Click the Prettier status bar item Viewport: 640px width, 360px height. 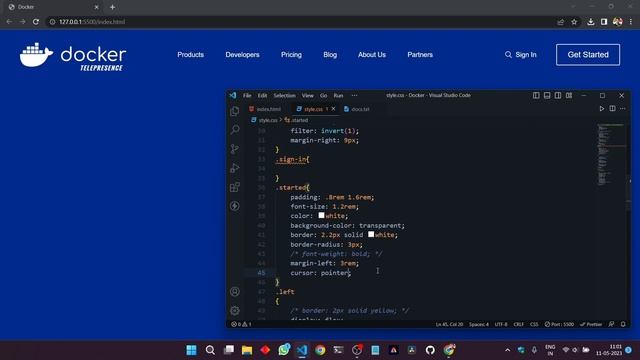(x=591, y=324)
